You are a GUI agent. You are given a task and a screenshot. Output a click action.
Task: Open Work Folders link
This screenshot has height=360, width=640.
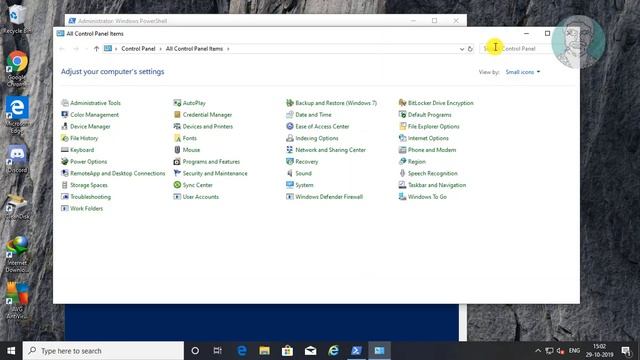87,209
